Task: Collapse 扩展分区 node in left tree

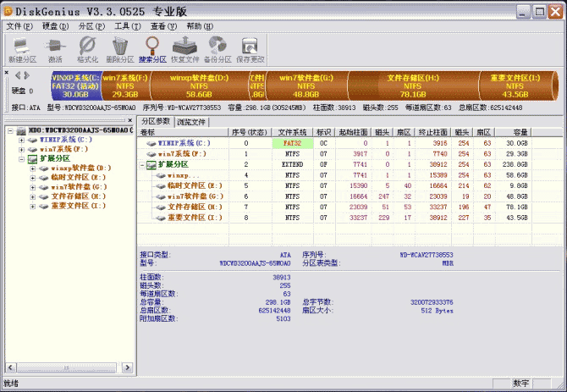Action: tap(21, 159)
